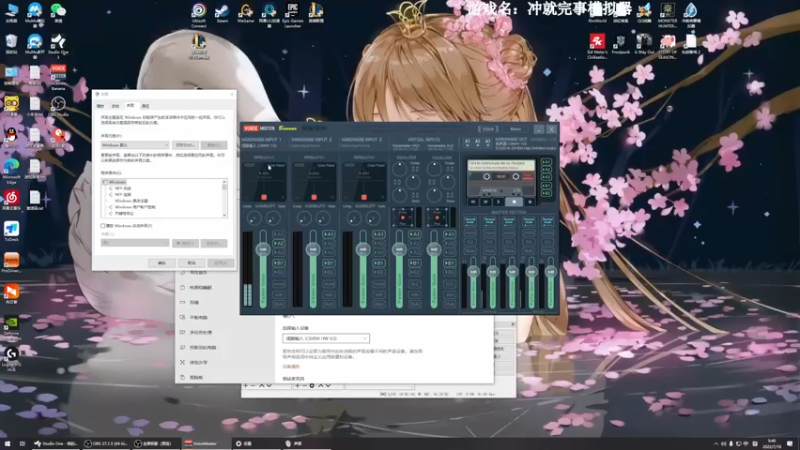Open the A Way Out desktop icon
This screenshot has width=800, height=450.
coord(644,44)
